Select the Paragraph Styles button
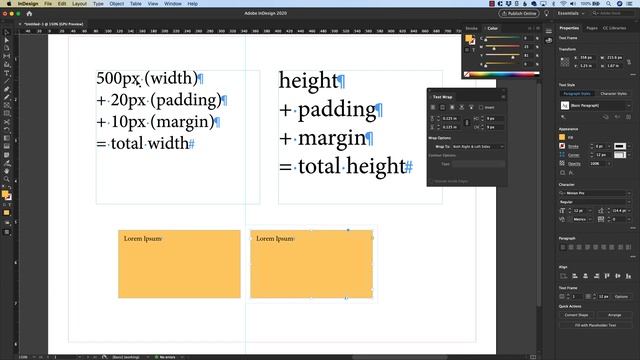Screen dimensions: 640x360 [577, 94]
